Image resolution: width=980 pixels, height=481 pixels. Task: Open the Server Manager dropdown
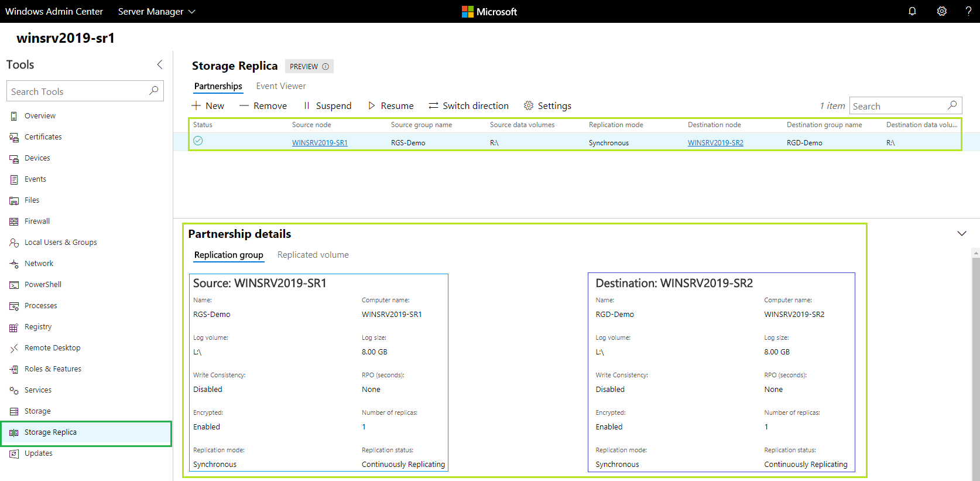pos(156,11)
